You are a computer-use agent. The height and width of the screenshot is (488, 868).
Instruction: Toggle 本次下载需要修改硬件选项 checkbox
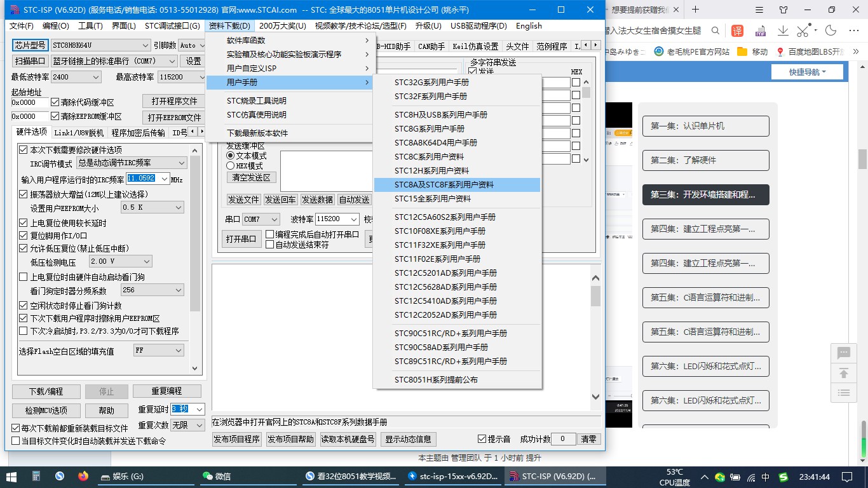tap(24, 150)
